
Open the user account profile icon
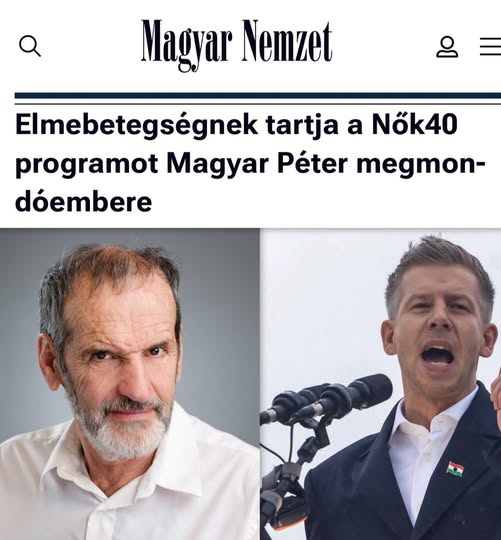tap(447, 46)
